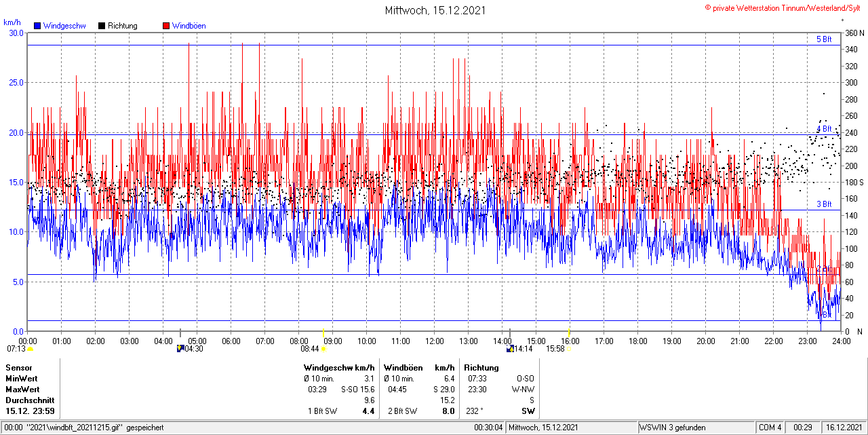Click the 24:00 time axis label
Screen dimensions: 868x435
[x=841, y=341]
